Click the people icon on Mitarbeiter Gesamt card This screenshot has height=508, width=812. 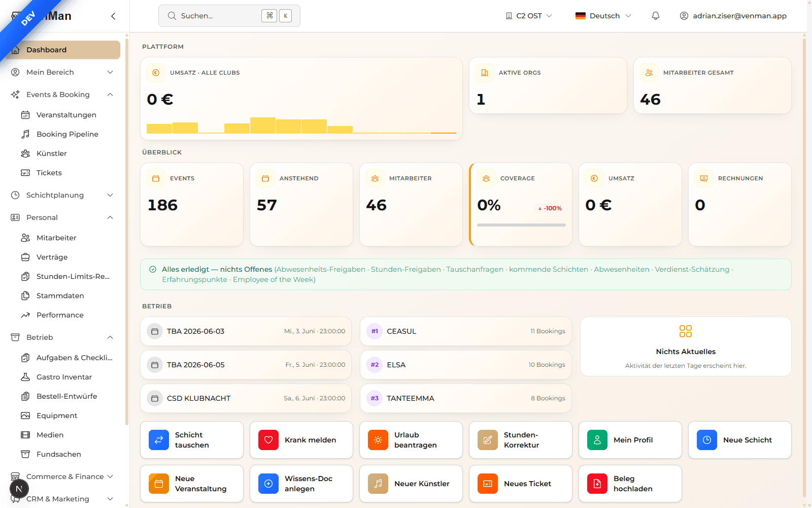[649, 73]
